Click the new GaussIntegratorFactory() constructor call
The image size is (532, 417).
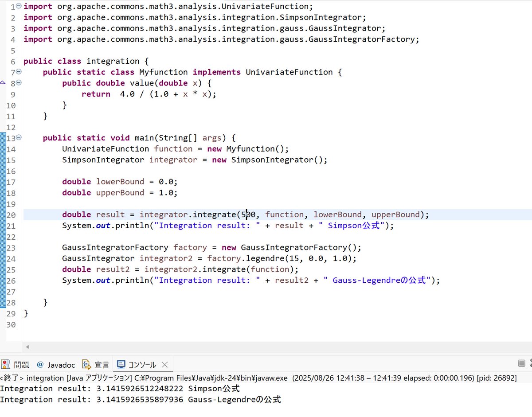pos(289,247)
